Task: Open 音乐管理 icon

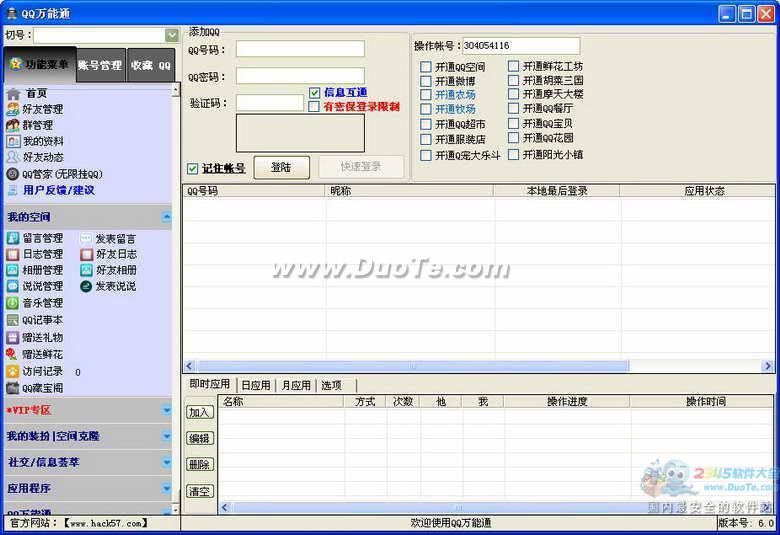Action: click(x=13, y=303)
